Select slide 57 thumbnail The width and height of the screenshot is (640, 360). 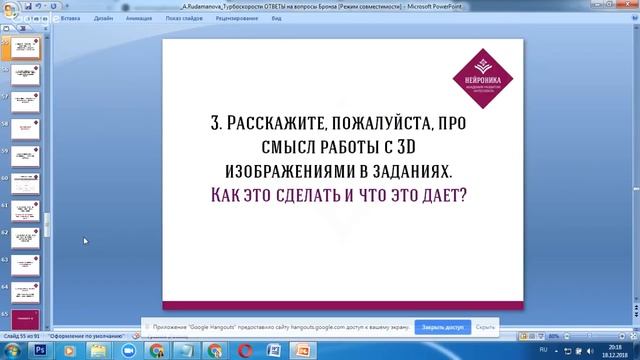coord(25,103)
